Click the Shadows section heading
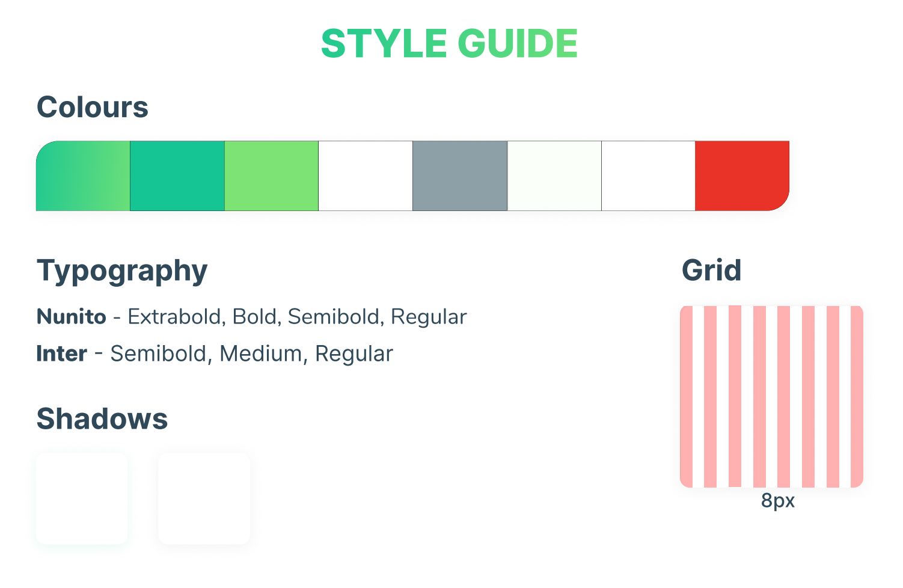Image resolution: width=903 pixels, height=588 pixels. point(102,419)
